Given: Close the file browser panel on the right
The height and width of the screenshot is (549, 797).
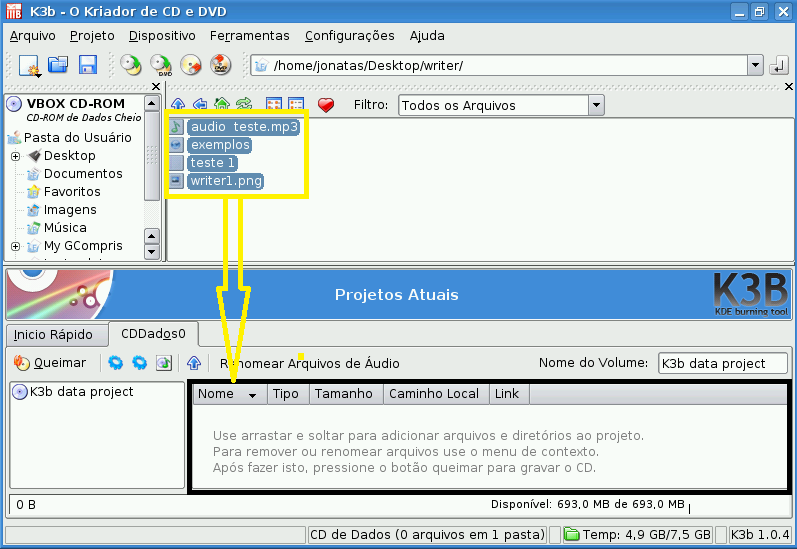Looking at the screenshot, I should point(788,86).
